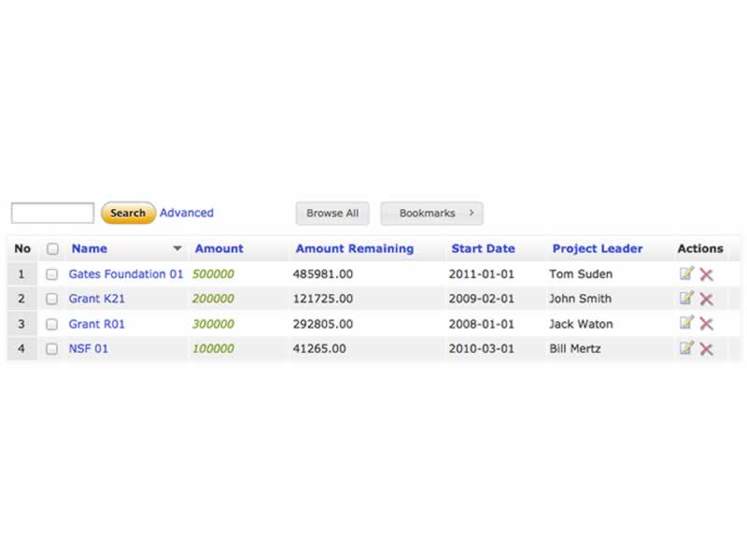Remove Grant R01 using delete icon
Image resolution: width=747 pixels, height=560 pixels.
pos(707,324)
